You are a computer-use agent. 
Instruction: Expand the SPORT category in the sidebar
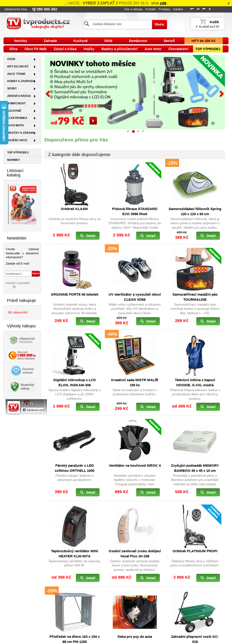[x=22, y=89]
